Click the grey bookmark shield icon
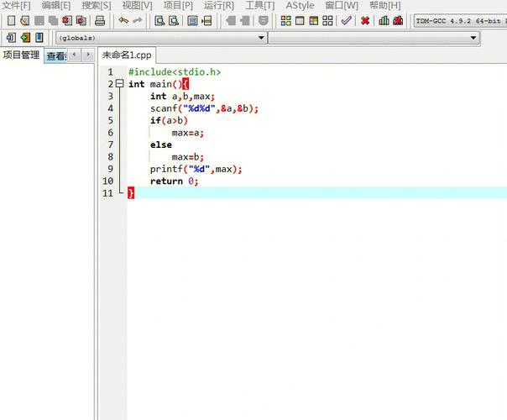 coord(264,21)
